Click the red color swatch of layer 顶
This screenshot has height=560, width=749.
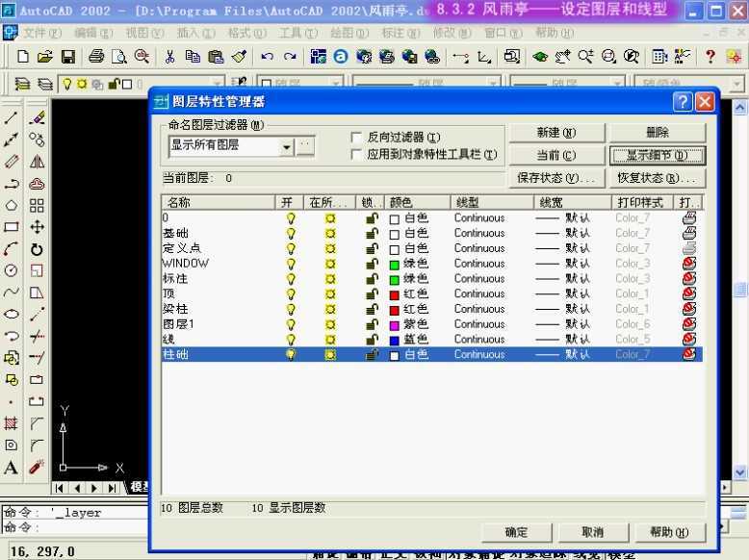pos(394,295)
